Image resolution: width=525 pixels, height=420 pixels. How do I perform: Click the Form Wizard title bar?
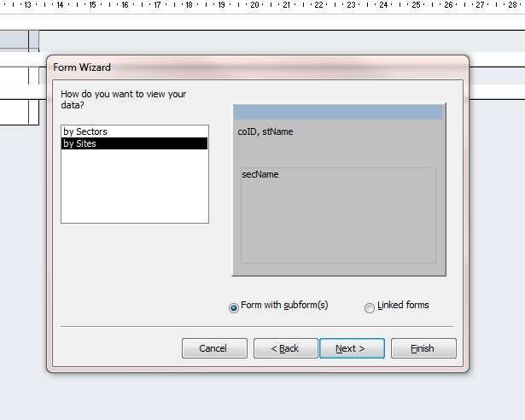(258, 67)
